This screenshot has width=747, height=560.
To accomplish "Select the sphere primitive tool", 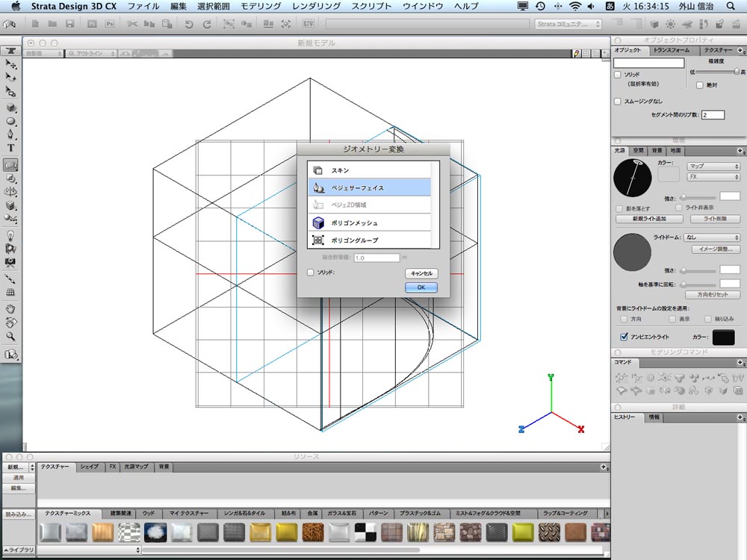I will [10, 122].
